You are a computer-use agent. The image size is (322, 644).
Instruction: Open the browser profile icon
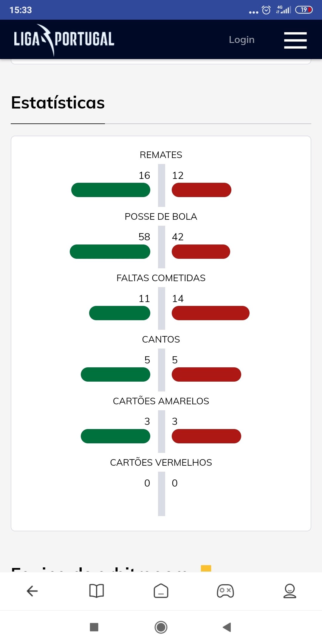[x=290, y=591]
